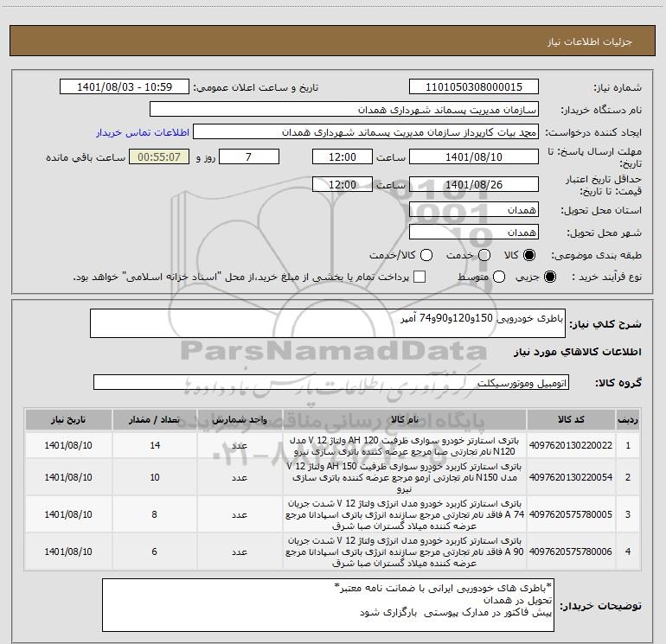The width and height of the screenshot is (666, 644).
Task: Open the اطلاعات تماس خریدار link
Action: tap(143, 132)
